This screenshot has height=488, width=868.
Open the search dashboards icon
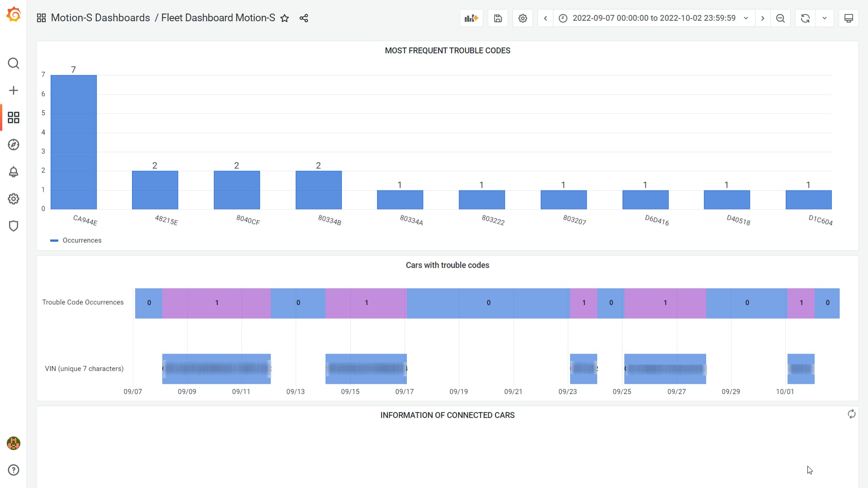tap(14, 63)
